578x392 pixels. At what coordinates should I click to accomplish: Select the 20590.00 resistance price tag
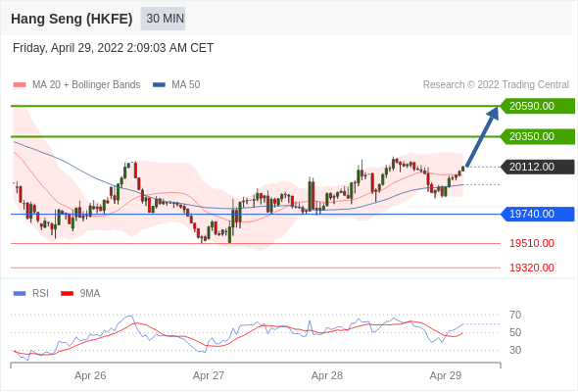click(x=538, y=106)
